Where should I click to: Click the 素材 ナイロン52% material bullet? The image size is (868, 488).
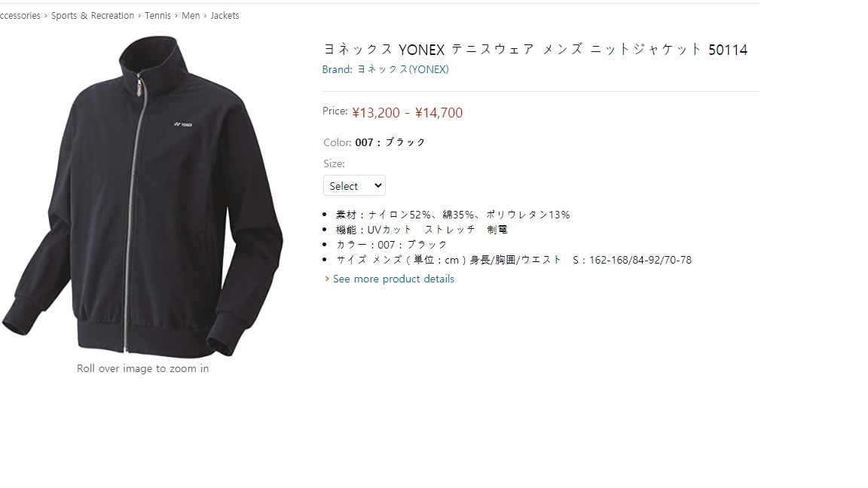[x=453, y=215]
